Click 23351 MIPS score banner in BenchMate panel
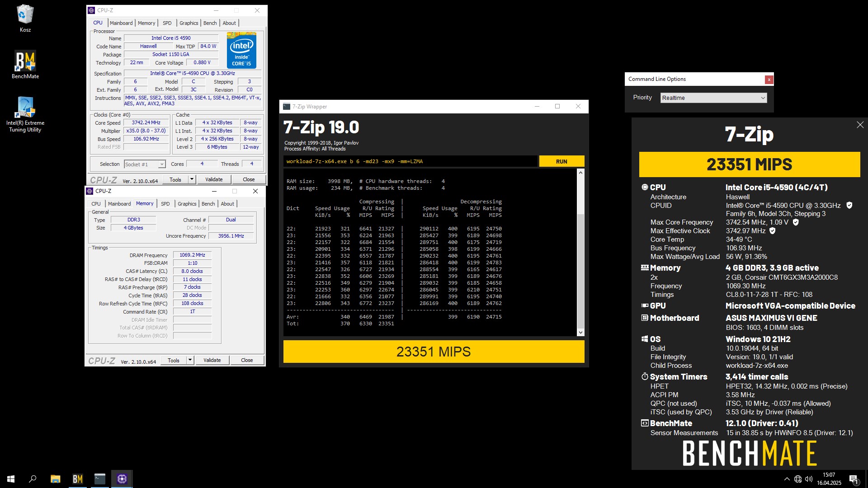 click(x=749, y=164)
